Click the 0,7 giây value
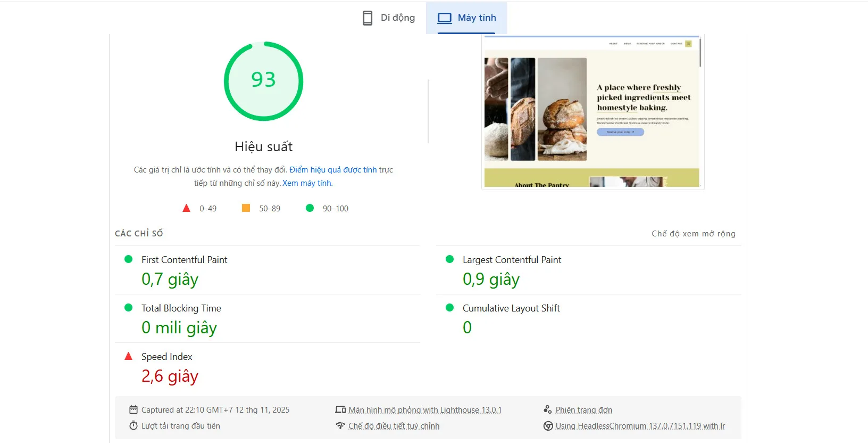868x443 pixels. tap(170, 280)
